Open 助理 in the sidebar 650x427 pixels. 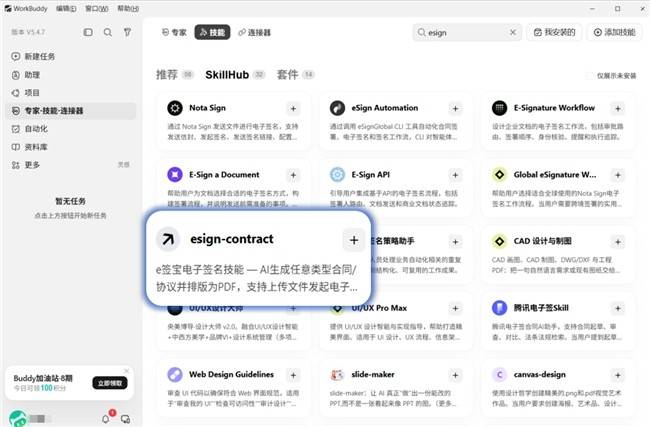(70, 75)
